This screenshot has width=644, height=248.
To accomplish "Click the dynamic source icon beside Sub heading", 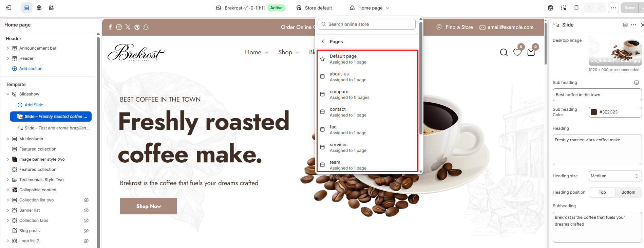I will pos(637,83).
